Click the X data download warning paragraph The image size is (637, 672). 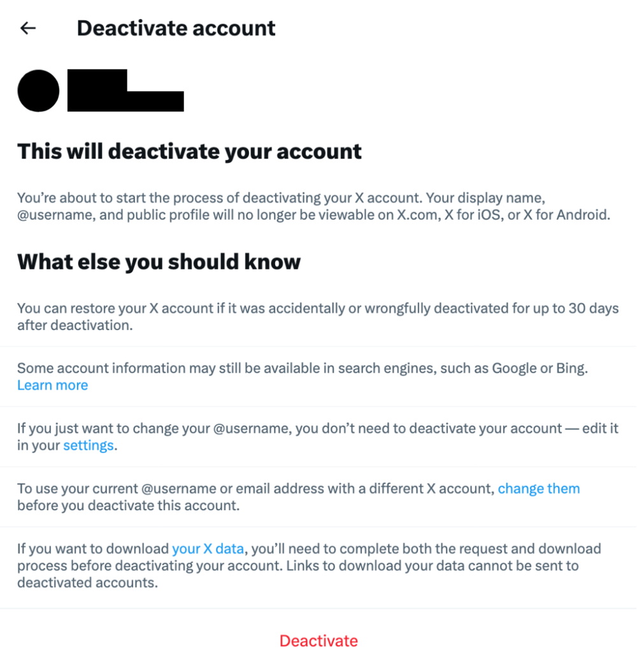pyautogui.click(x=318, y=566)
